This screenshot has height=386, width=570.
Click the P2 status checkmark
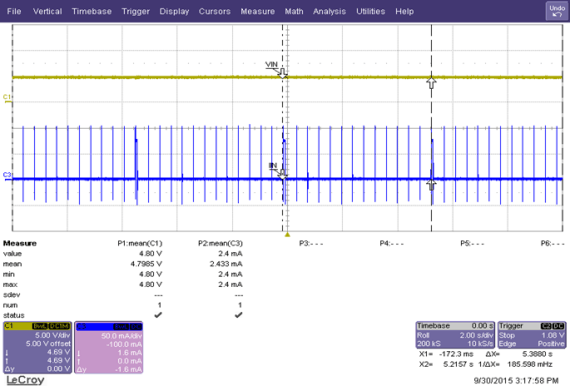tap(238, 315)
